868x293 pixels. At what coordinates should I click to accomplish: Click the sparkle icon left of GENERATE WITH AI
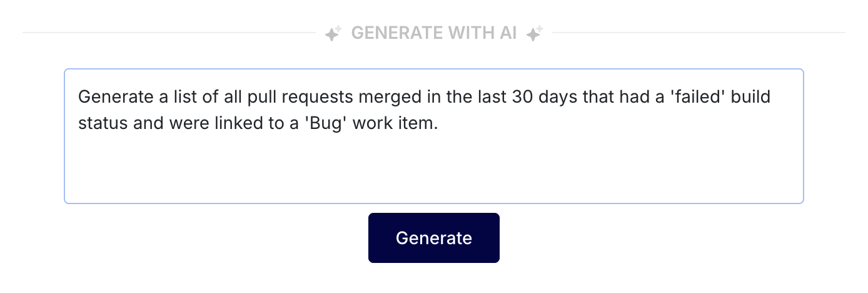(x=332, y=33)
